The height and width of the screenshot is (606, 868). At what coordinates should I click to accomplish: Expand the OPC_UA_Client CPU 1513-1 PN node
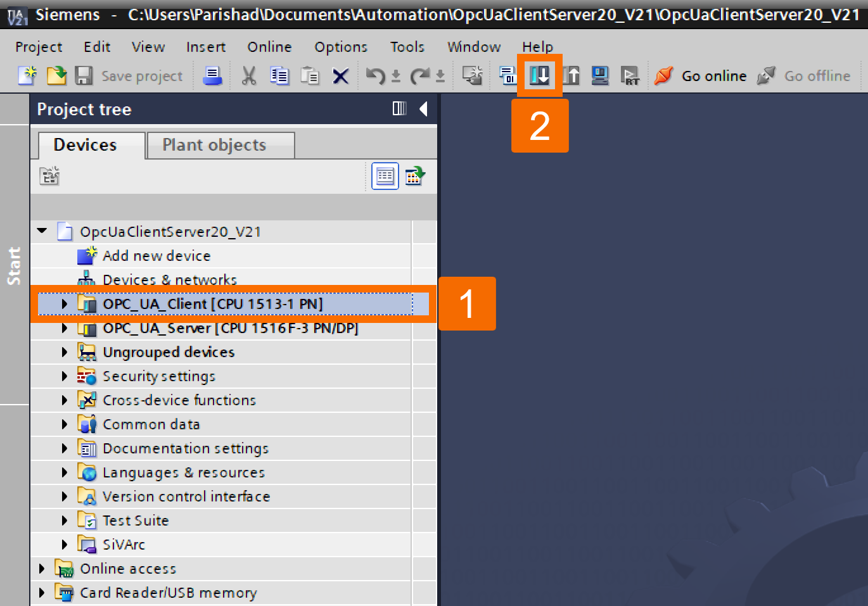64,304
